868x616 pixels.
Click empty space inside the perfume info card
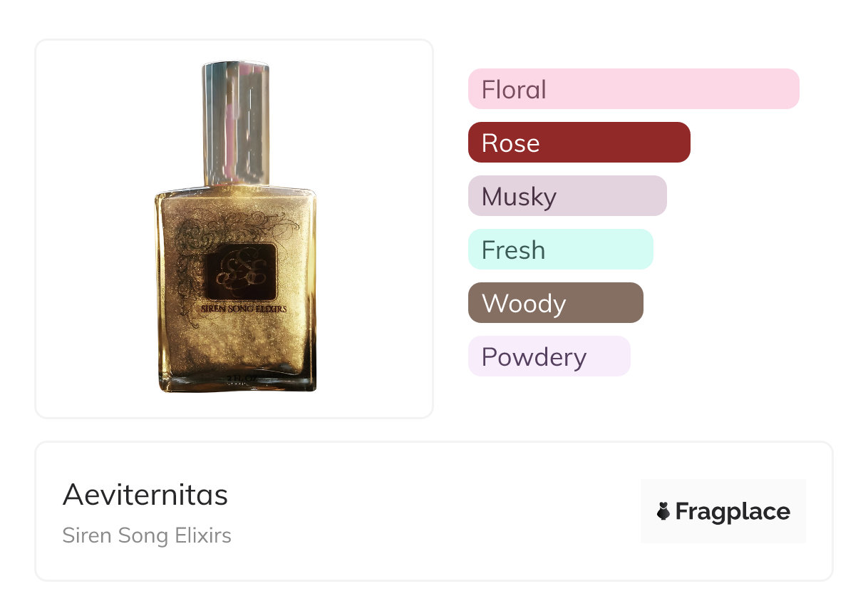[428, 513]
